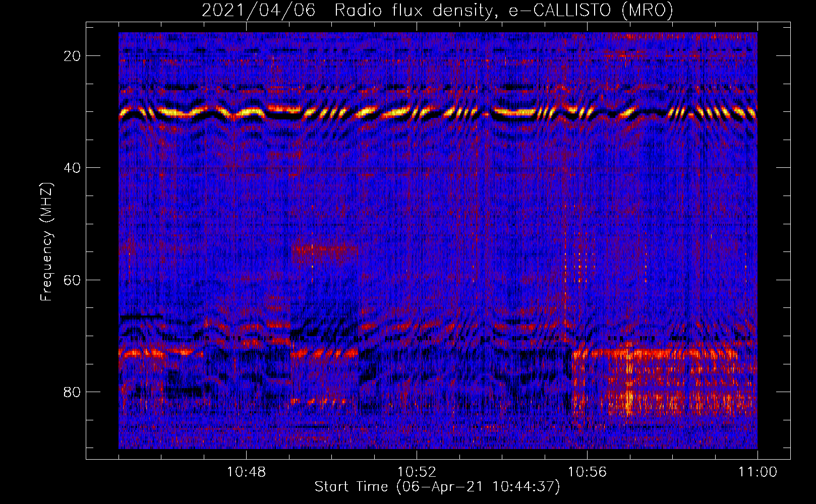Click the time tick label "10:52"

tap(417, 472)
